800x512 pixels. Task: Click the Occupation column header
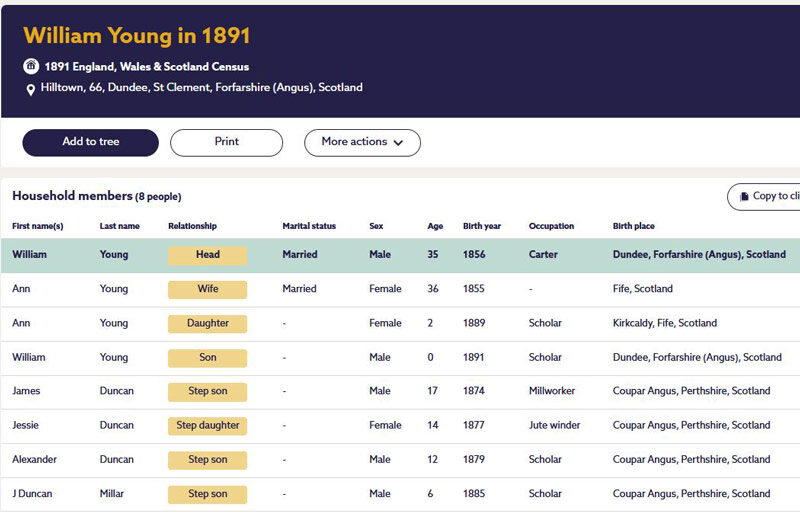click(551, 226)
